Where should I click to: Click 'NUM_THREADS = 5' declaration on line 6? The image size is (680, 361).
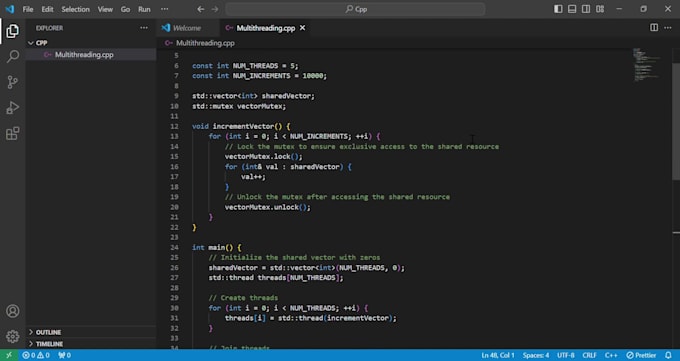[264, 66]
